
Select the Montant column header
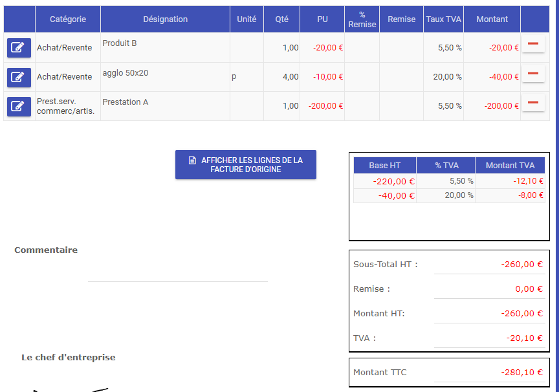[492, 19]
